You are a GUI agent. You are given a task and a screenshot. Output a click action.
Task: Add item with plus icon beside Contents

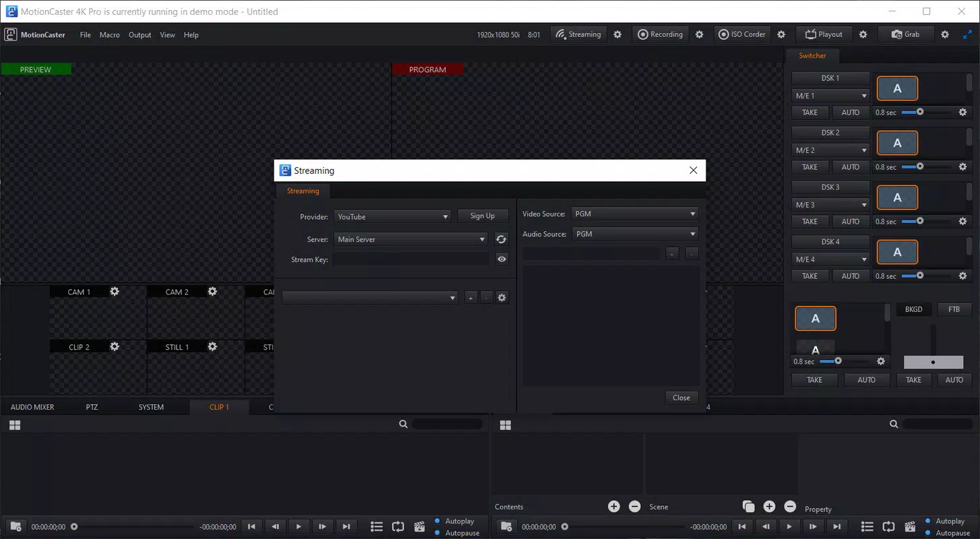[614, 507]
